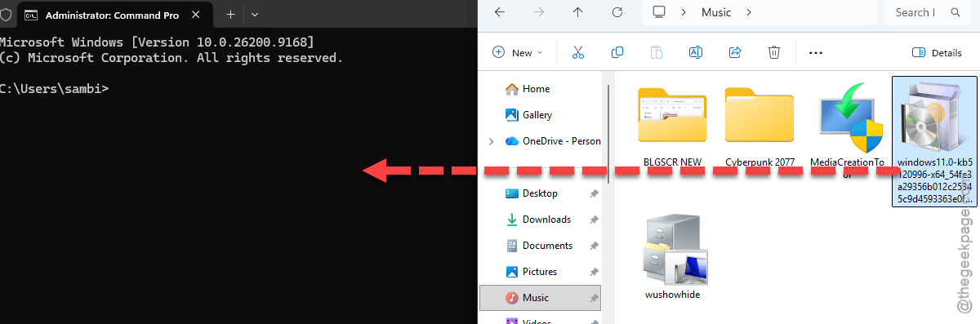
Task: Refresh the File Explorer view
Action: (617, 12)
